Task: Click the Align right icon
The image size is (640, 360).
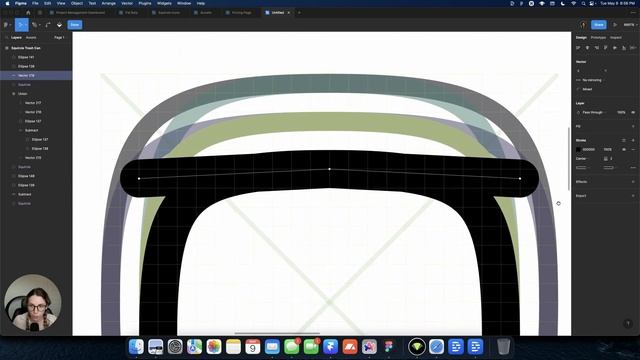Action: (596, 48)
